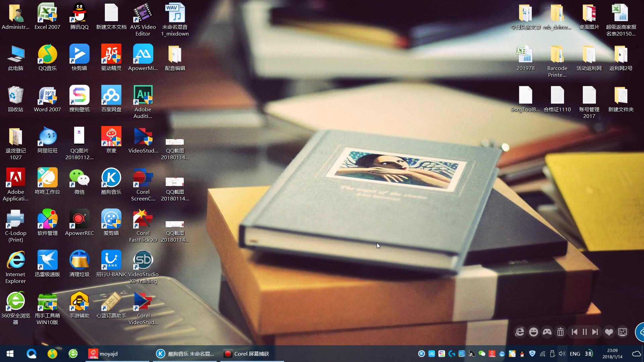This screenshot has height=362, width=644.
Task: Click the 38 memory gauge tray icon
Action: click(589, 354)
